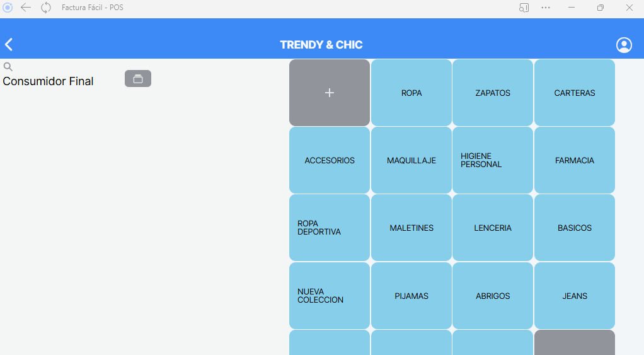The image size is (644, 355).
Task: Open the ZAPATOS category
Action: pyautogui.click(x=493, y=93)
